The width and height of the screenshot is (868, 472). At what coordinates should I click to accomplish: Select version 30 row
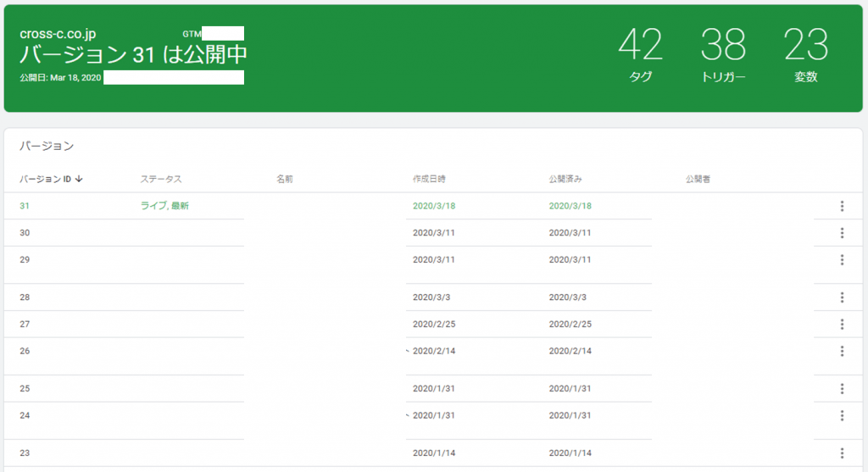point(25,233)
